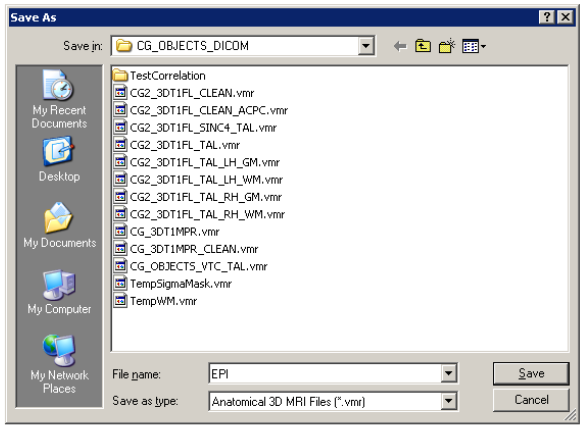
Task: Jump to Desktop in places bar
Action: (59, 160)
